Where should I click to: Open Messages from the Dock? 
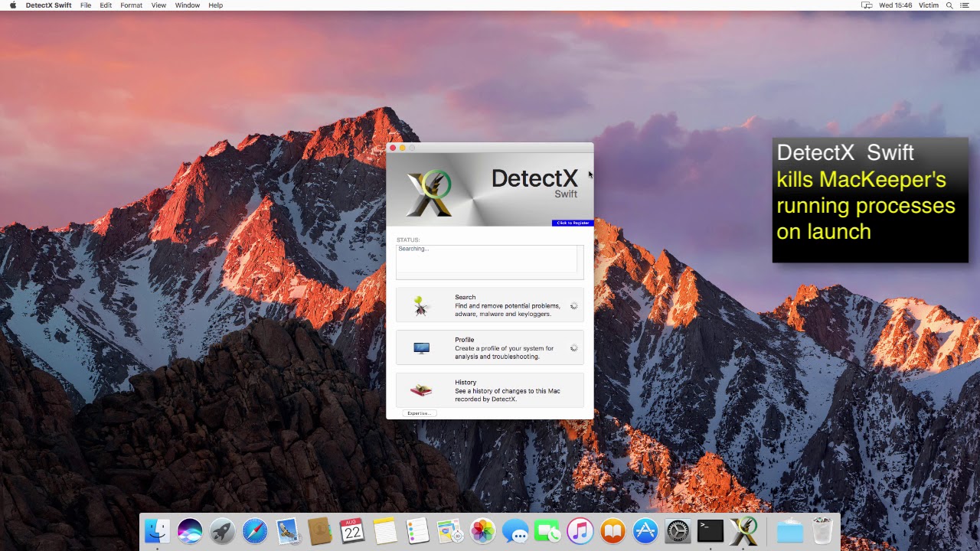515,530
